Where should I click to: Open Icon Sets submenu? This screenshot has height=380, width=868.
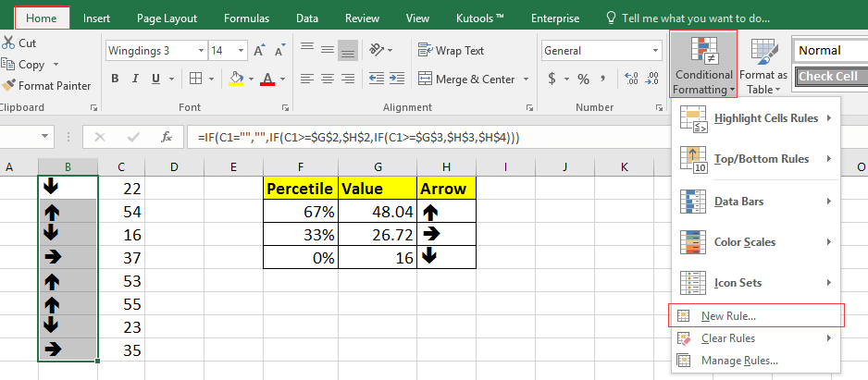tap(757, 283)
